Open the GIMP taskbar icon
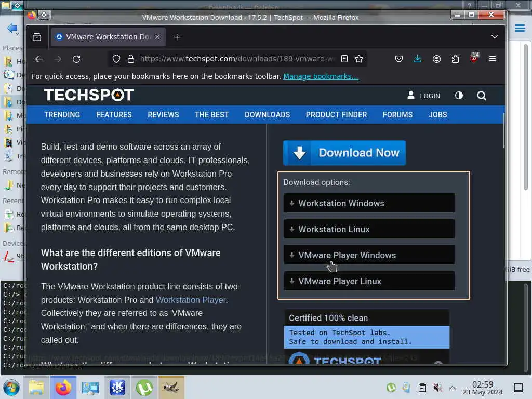This screenshot has width=532, height=399. click(171, 388)
